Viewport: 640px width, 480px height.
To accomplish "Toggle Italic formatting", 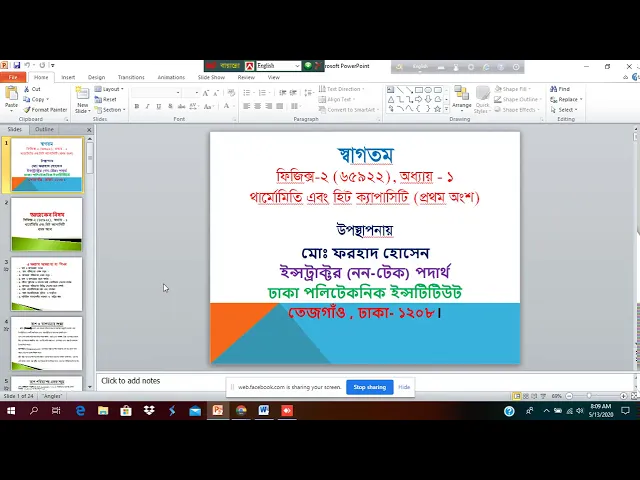I will tap(148, 107).
